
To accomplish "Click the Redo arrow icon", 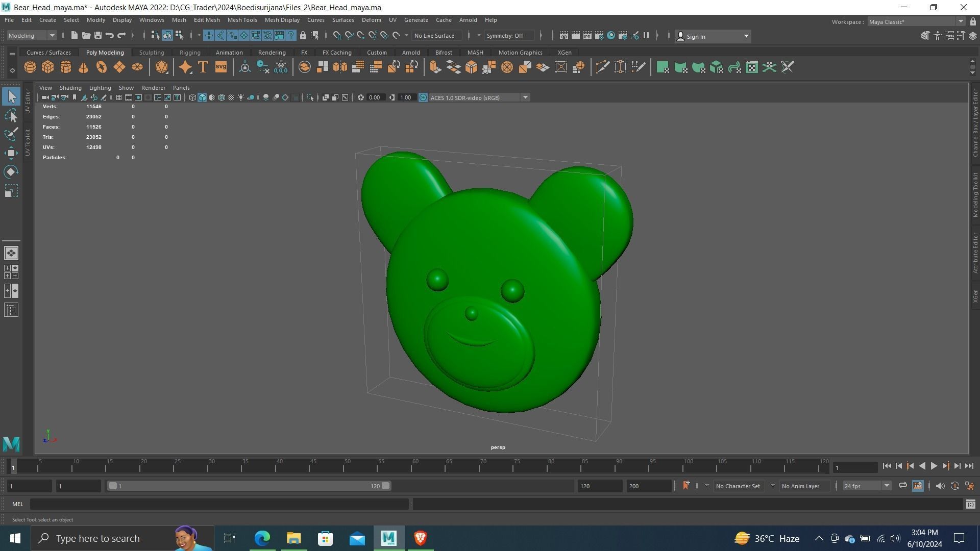I will (121, 36).
